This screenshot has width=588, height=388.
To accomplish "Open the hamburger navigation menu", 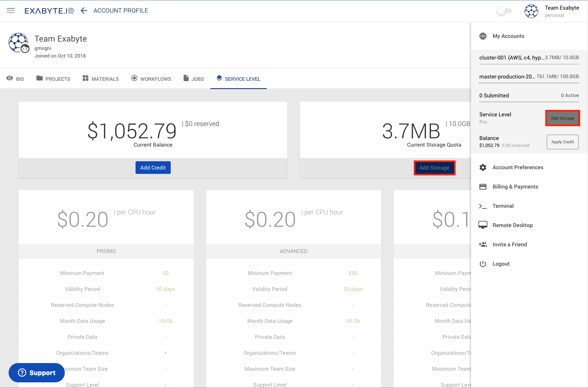I will (11, 11).
